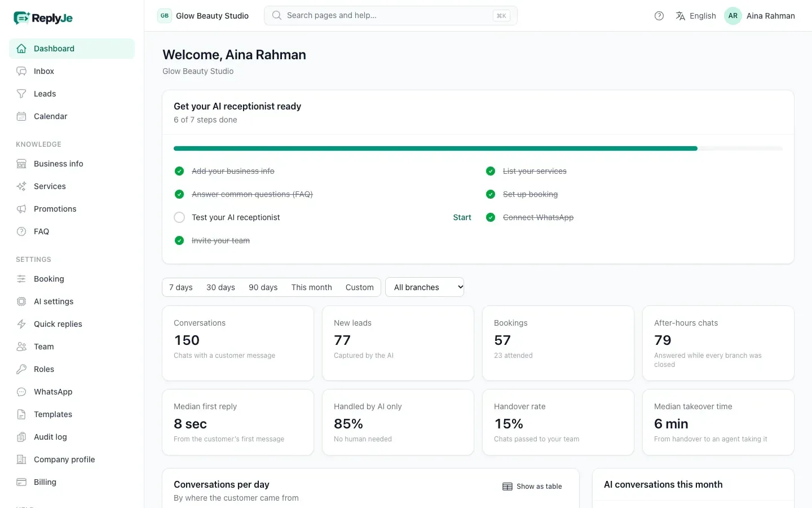Expand the All branches dropdown
This screenshot has width=812, height=508.
[x=425, y=287]
